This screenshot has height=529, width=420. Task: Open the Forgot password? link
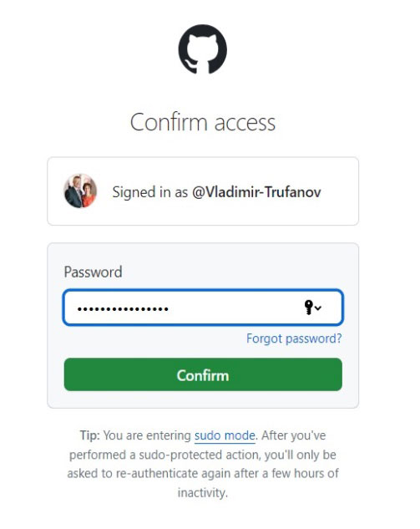pos(294,338)
